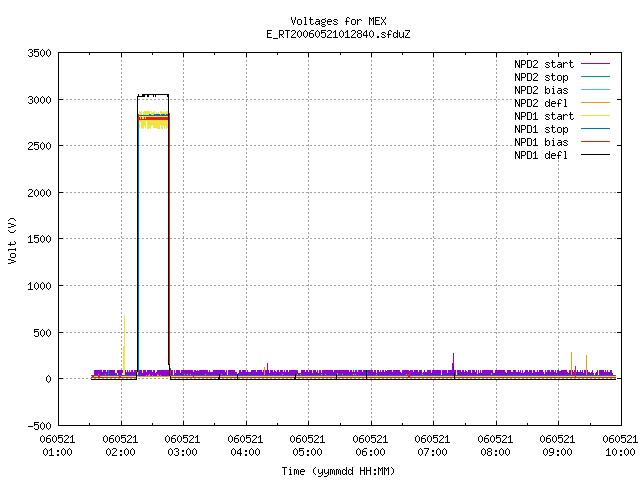The width and height of the screenshot is (640, 480).
Task: Click the y-axis tick value 3000
Action: [x=40, y=100]
